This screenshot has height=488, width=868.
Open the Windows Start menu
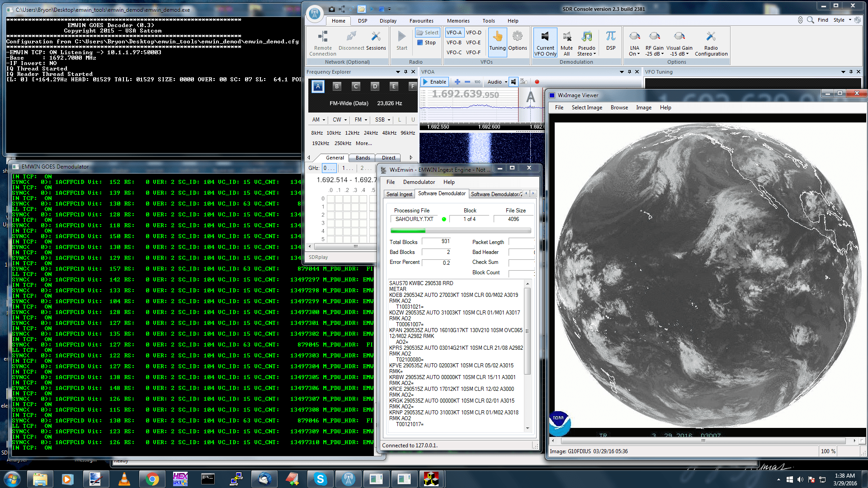12,479
